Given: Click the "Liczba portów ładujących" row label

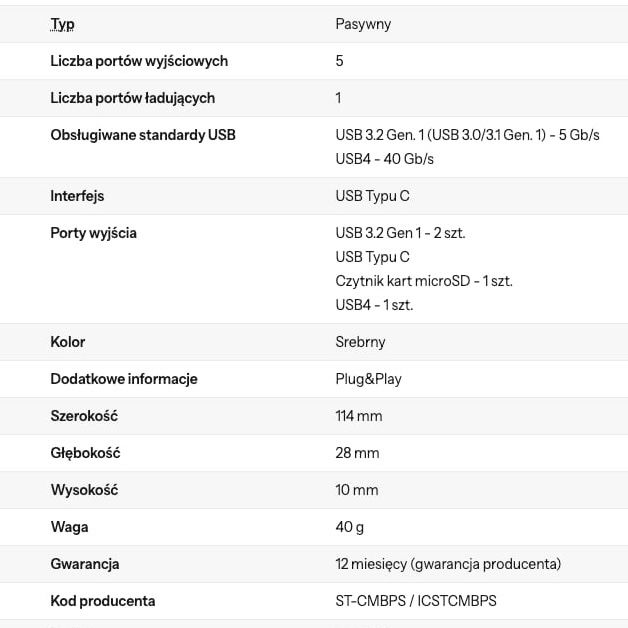Looking at the screenshot, I should 132,98.
